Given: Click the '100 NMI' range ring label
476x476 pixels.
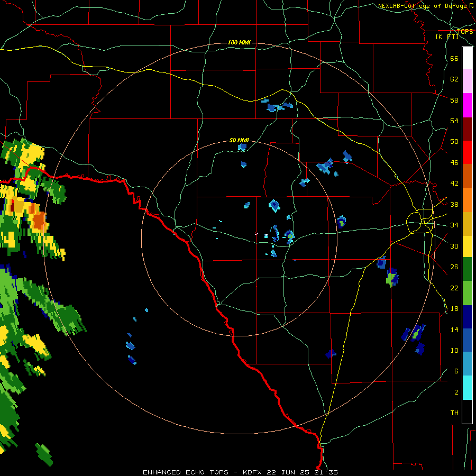Looking at the screenshot, I should coord(239,42).
